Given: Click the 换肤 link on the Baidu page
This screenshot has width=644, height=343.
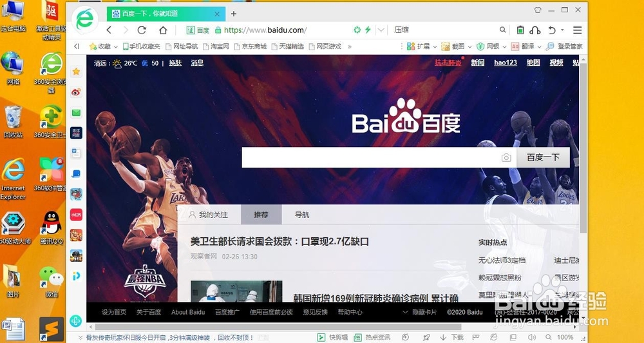Looking at the screenshot, I should click(x=175, y=63).
